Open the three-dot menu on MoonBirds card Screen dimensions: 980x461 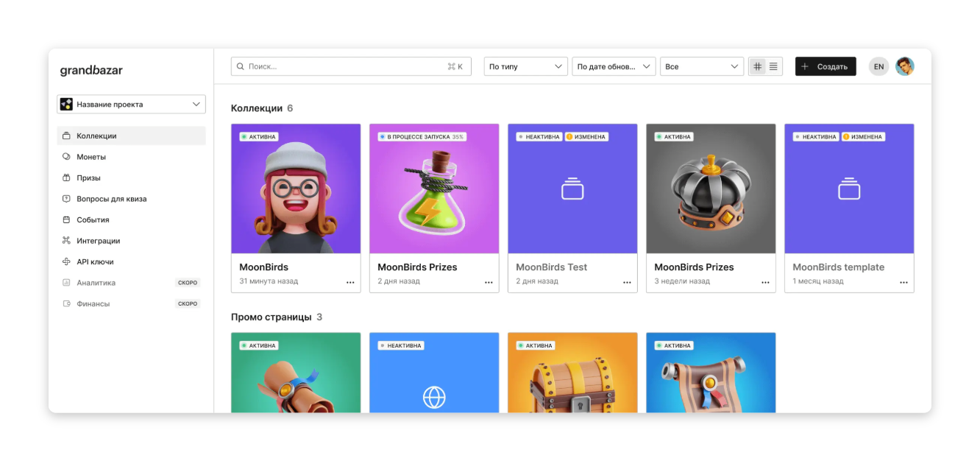point(350,282)
